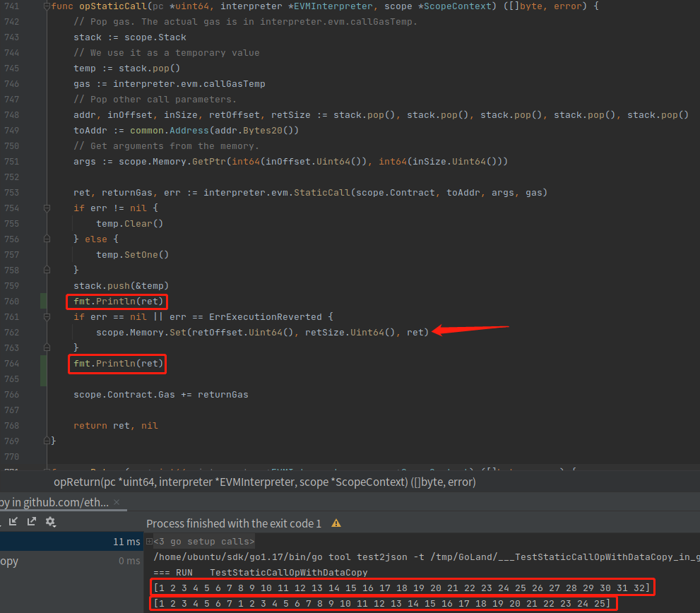Click line number 760 in the gutter

pyautogui.click(x=12, y=302)
